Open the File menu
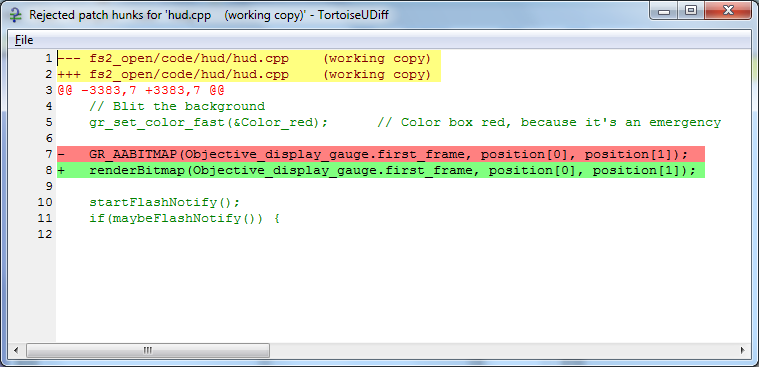Image resolution: width=759 pixels, height=367 pixels. 24,40
